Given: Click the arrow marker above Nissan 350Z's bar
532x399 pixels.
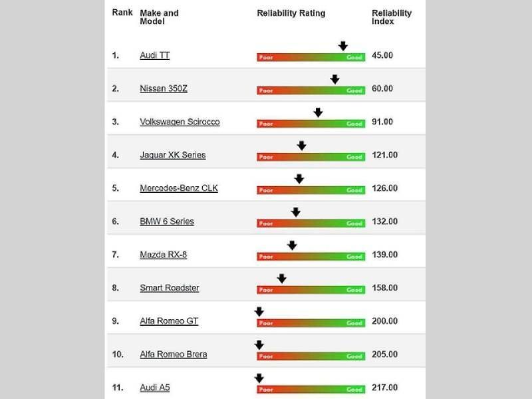Looking at the screenshot, I should [x=335, y=79].
